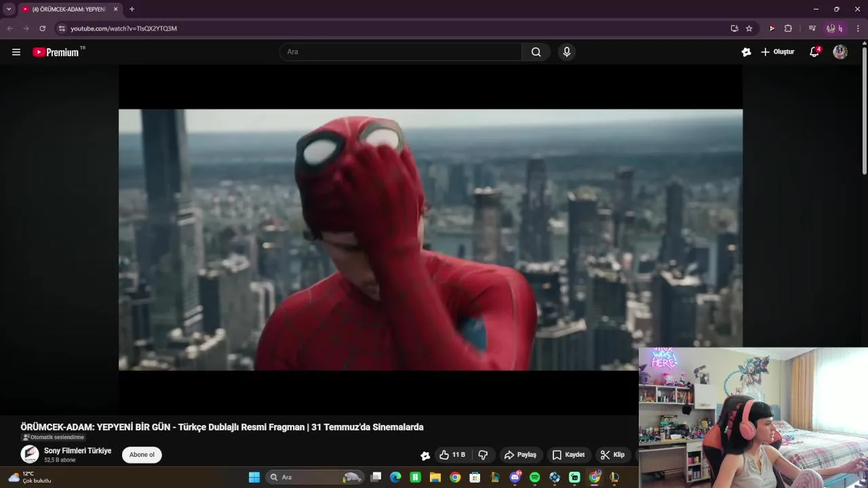Open the League of Legends taskbar icon
Screen dimensions: 868x488
[614, 477]
